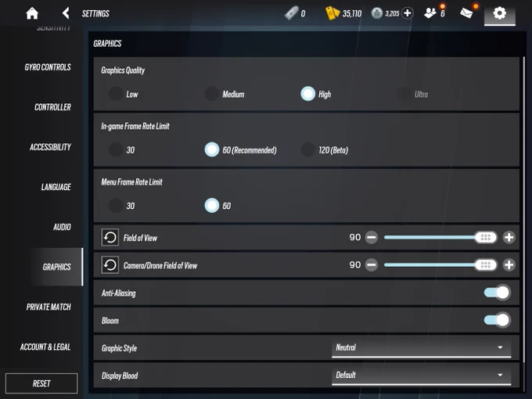The height and width of the screenshot is (399, 532).
Task: Open Accessibility settings tab
Action: pos(50,147)
